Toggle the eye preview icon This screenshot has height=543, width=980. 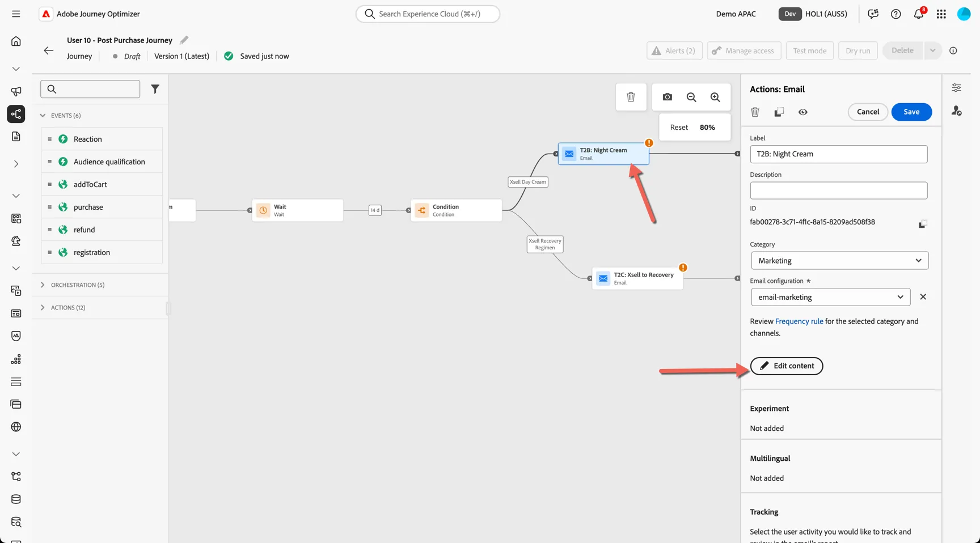click(802, 112)
